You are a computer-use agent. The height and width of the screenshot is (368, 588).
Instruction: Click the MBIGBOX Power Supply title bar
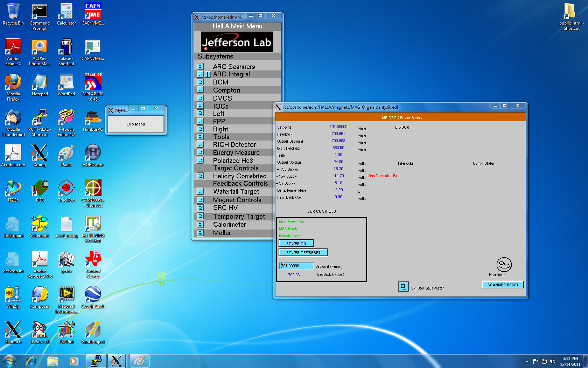[x=400, y=117]
